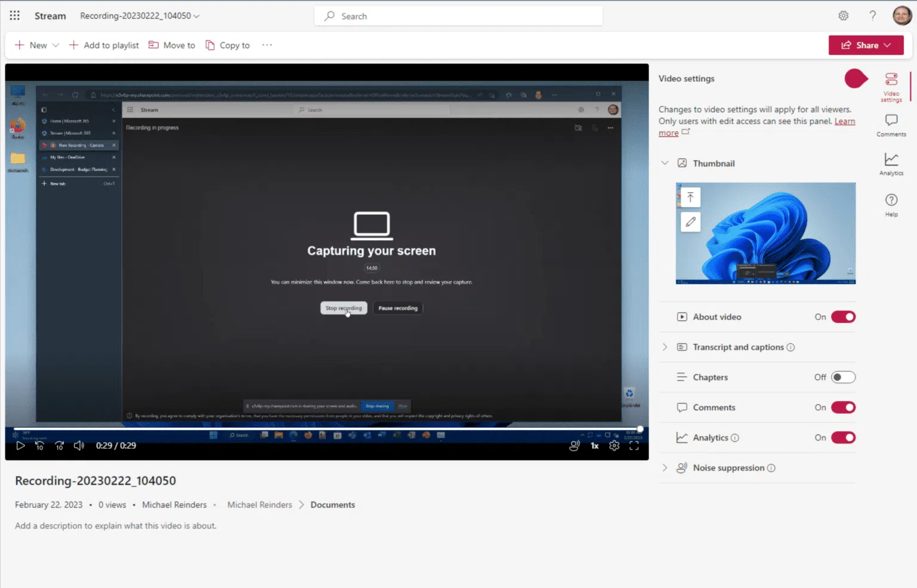917x588 pixels.
Task: Open the player's playback settings gear
Action: [x=614, y=445]
